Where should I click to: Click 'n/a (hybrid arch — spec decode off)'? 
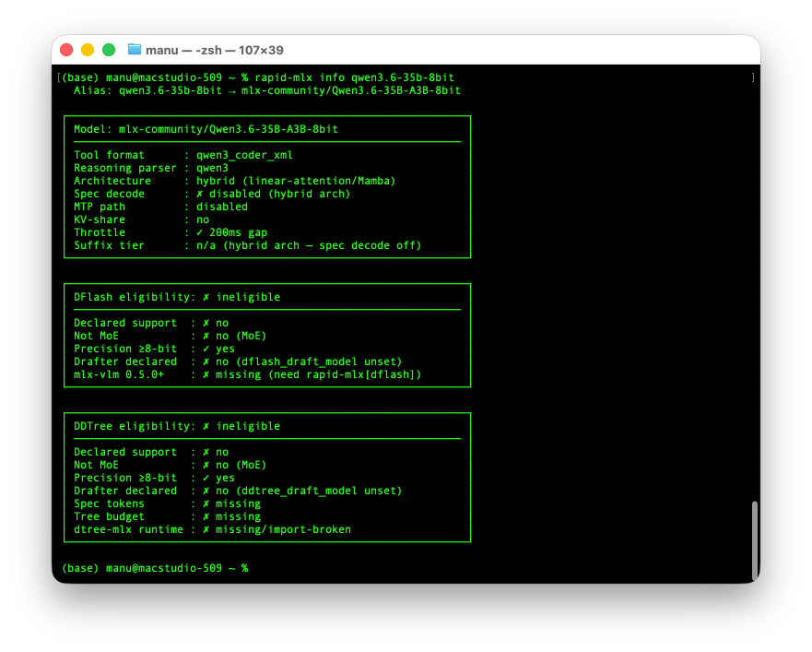pyautogui.click(x=309, y=245)
